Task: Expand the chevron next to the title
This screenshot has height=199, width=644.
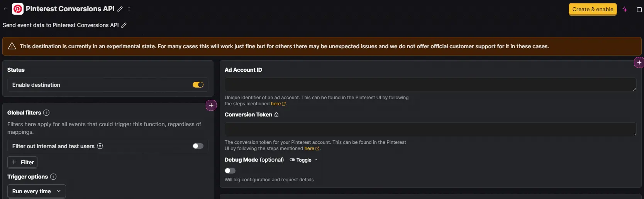Action: click(129, 9)
